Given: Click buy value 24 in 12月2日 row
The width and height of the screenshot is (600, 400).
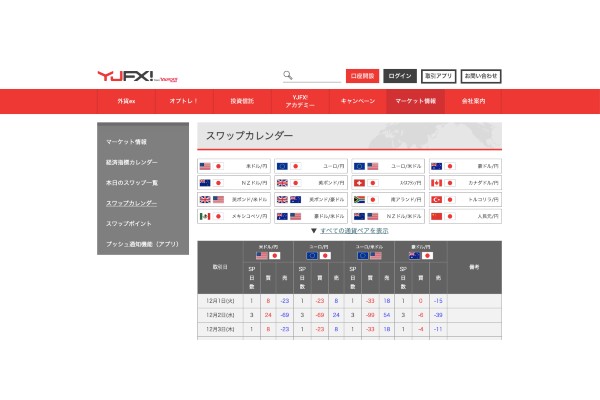Looking at the screenshot, I should tap(268, 315).
